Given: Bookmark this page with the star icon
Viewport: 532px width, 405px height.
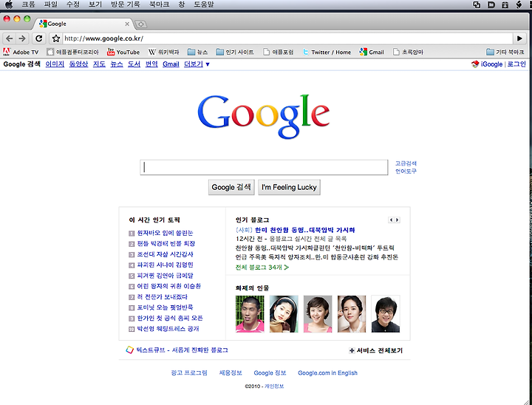Looking at the screenshot, I should tap(56, 38).
